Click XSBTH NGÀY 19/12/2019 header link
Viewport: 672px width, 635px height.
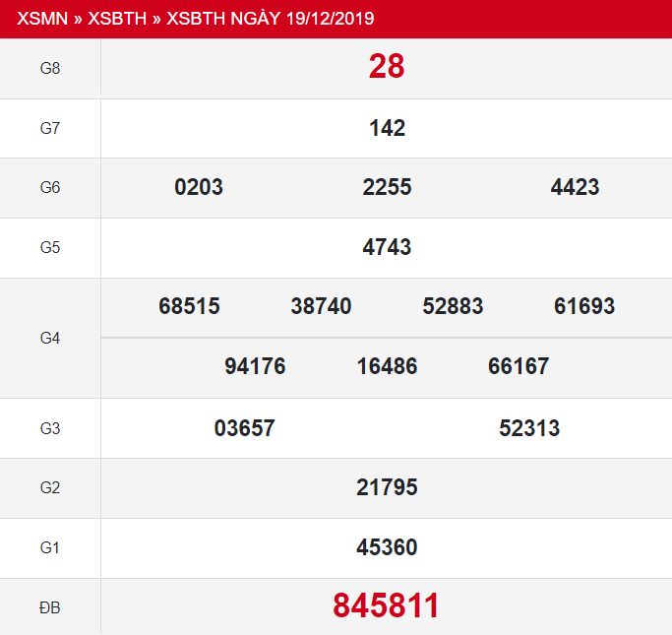point(271,19)
